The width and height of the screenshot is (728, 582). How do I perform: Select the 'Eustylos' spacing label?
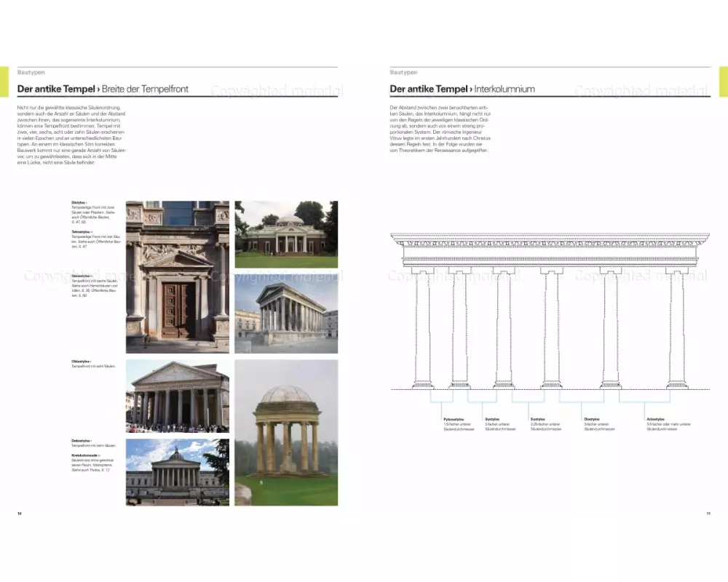538,419
